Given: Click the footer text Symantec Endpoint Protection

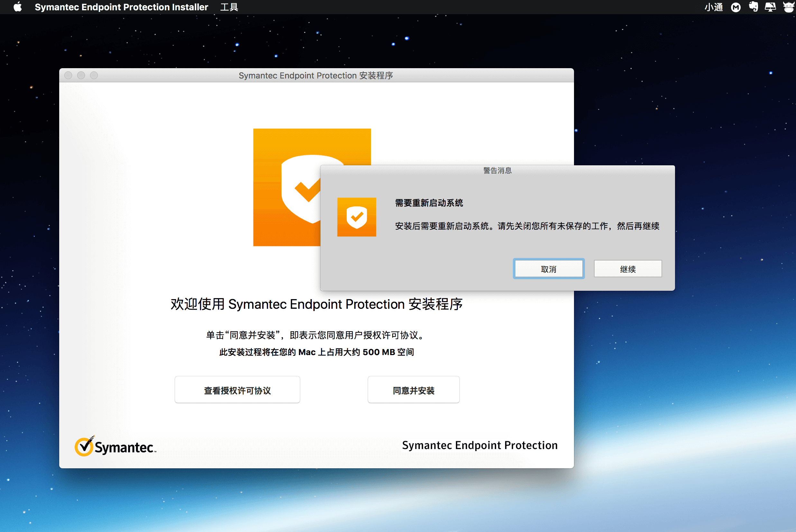Looking at the screenshot, I should point(480,445).
